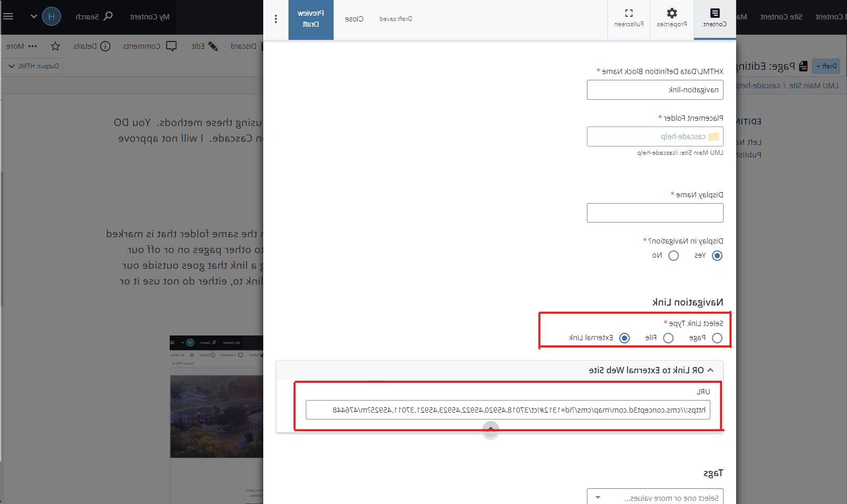The height and width of the screenshot is (504, 847).
Task: Click the page document icon beside Page title
Action: (x=803, y=66)
